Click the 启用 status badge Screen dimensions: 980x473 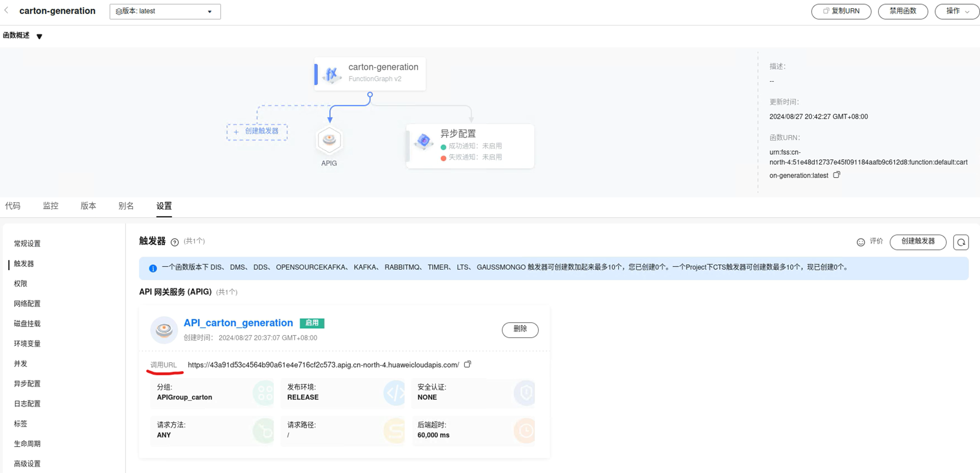312,323
